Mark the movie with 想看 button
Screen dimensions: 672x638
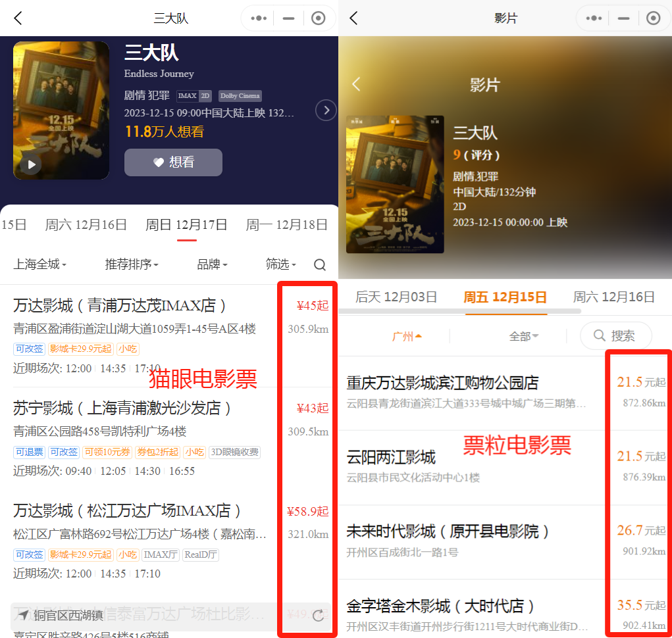(x=173, y=162)
